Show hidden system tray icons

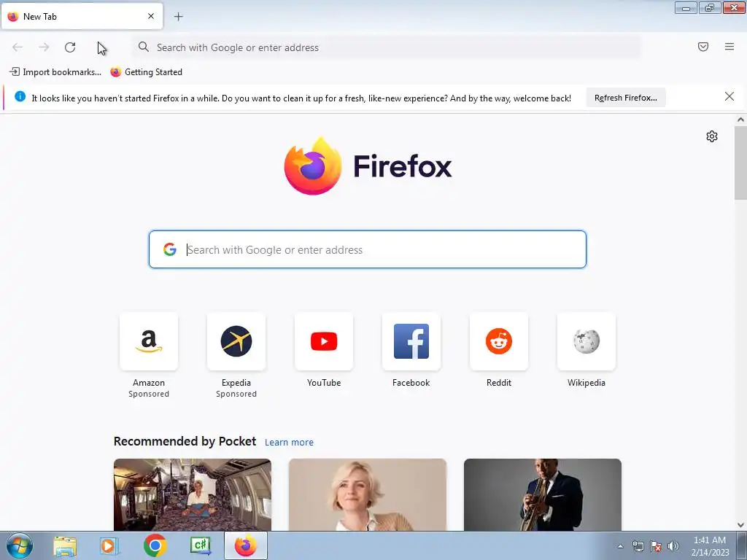coord(620,546)
